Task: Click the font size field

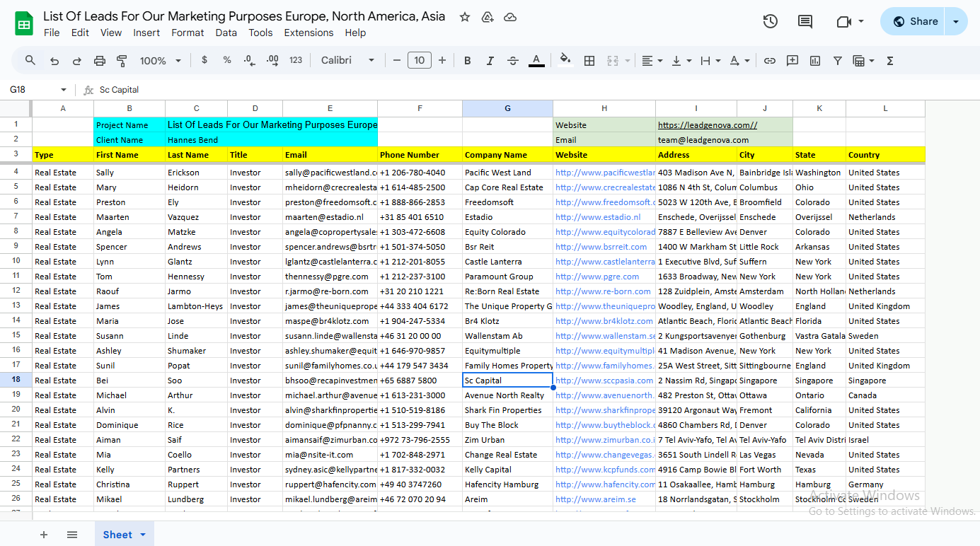Action: 419,61
